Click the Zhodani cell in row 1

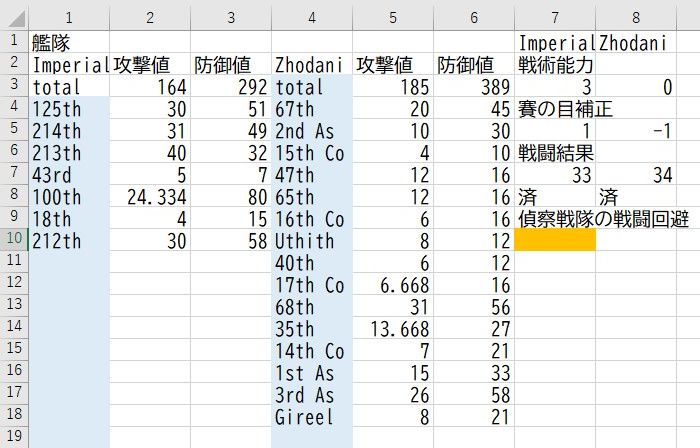click(636, 42)
